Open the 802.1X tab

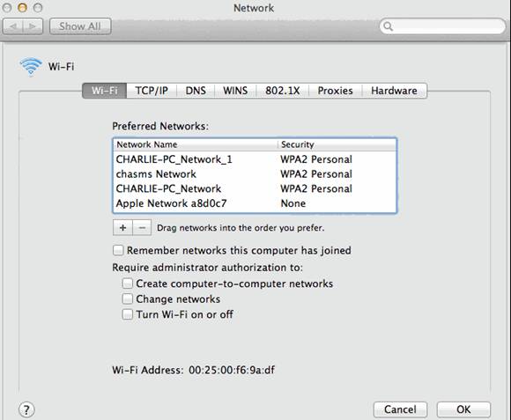click(x=282, y=91)
